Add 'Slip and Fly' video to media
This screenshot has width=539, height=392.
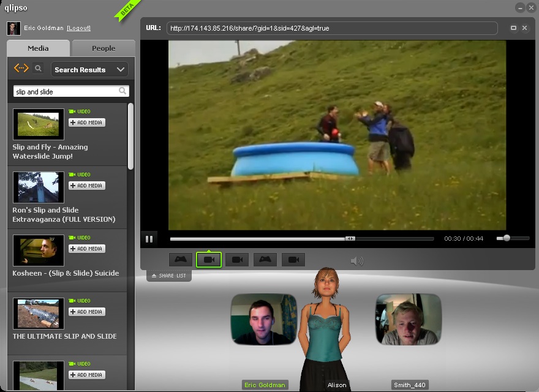(87, 123)
